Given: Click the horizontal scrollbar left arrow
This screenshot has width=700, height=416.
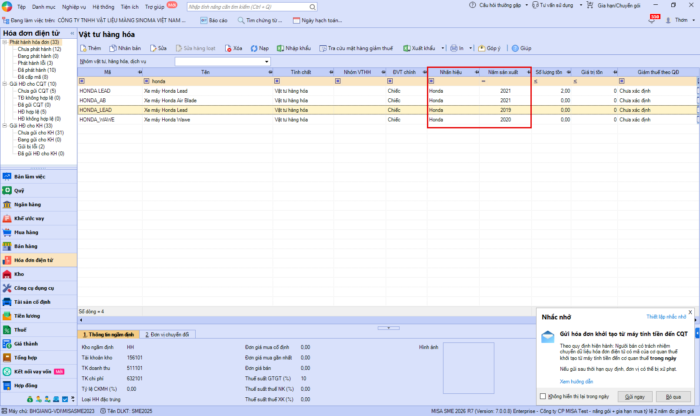Looking at the screenshot, I should (x=81, y=320).
